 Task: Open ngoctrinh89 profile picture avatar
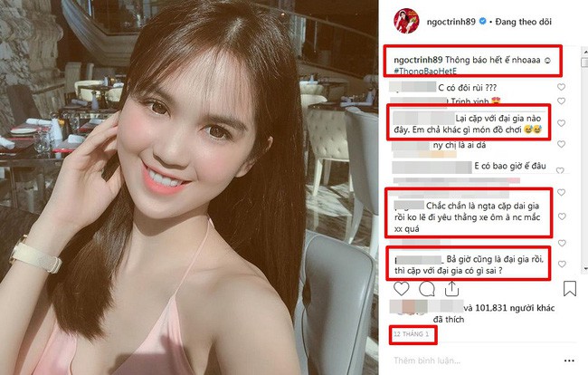(x=406, y=21)
